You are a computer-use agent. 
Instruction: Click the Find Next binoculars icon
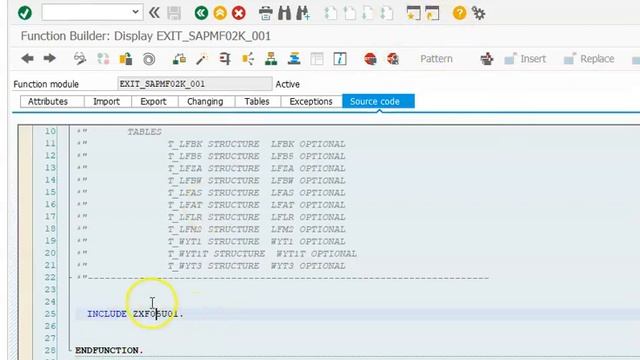(303, 13)
